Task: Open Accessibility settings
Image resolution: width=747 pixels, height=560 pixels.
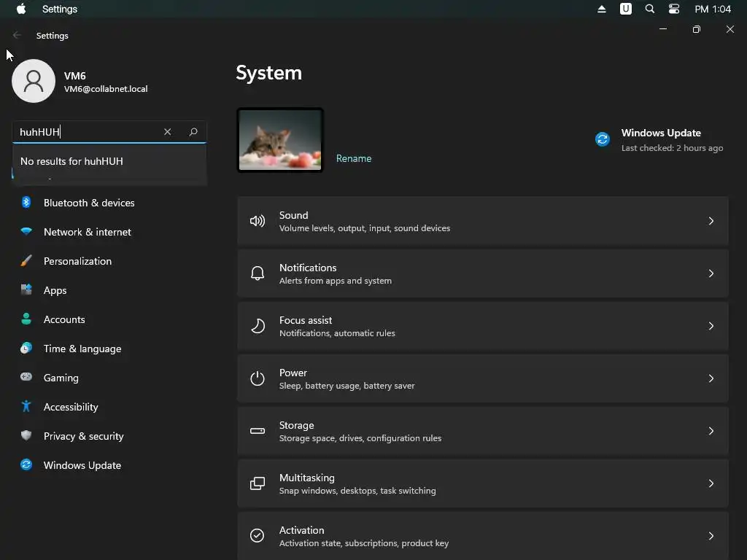Action: point(109,407)
